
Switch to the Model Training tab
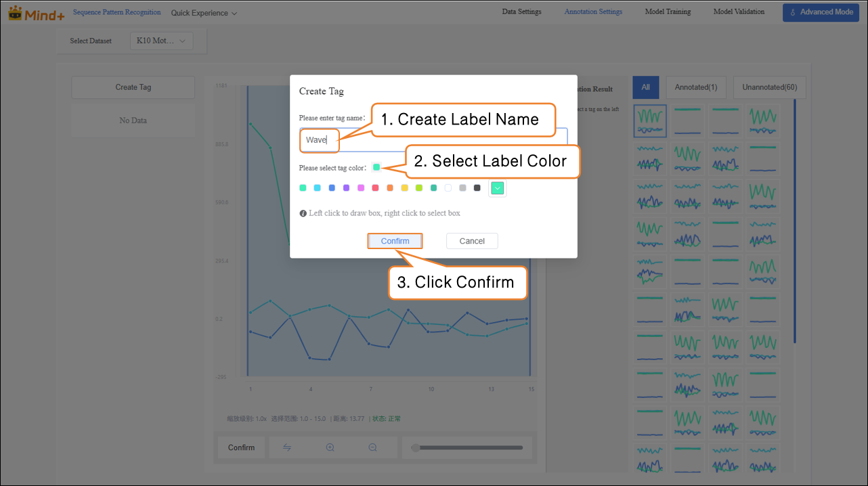pos(668,12)
